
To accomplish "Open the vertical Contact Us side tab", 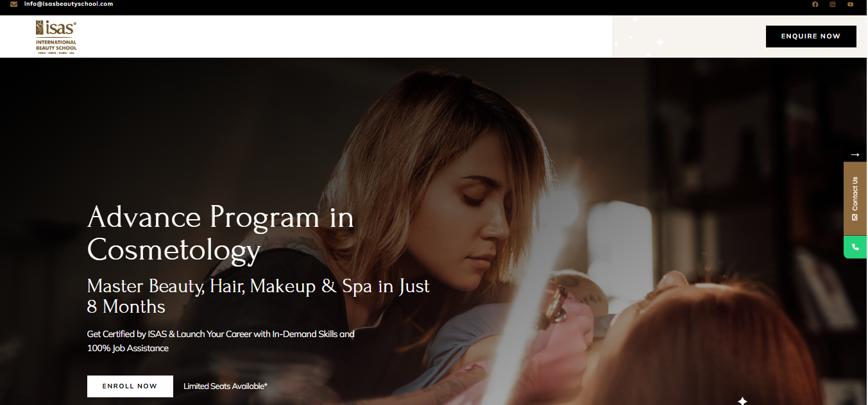I will (x=855, y=199).
